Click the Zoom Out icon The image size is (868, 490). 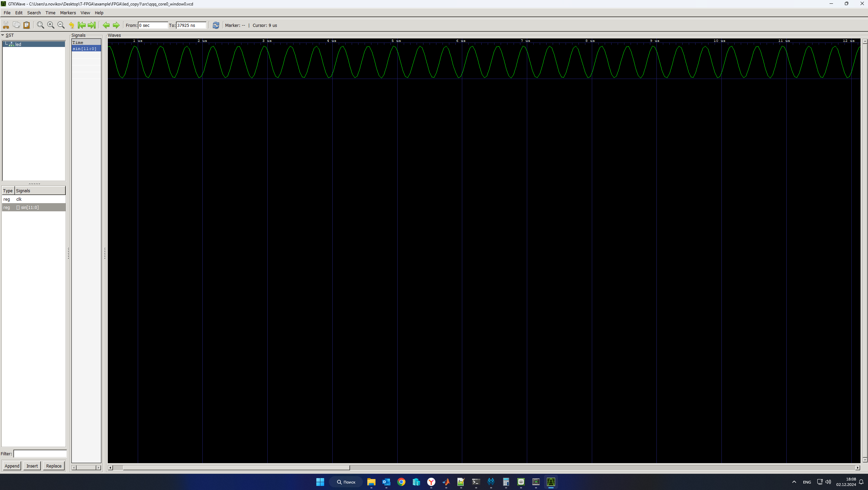pyautogui.click(x=61, y=25)
